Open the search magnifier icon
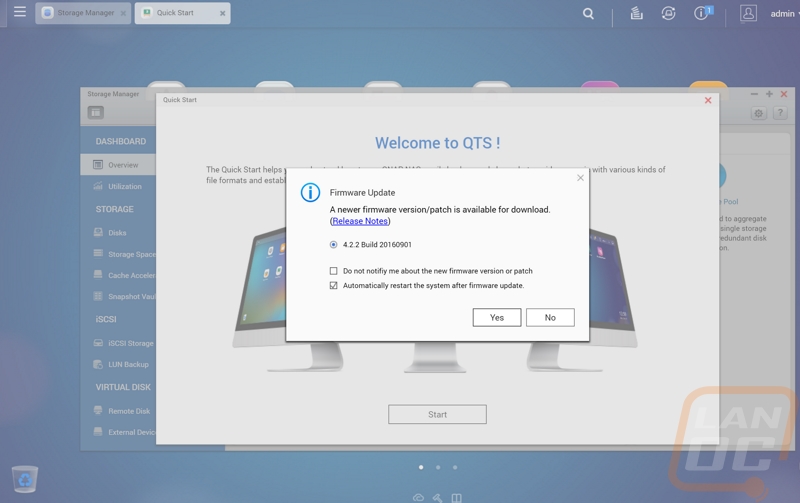The height and width of the screenshot is (503, 800). [x=588, y=14]
